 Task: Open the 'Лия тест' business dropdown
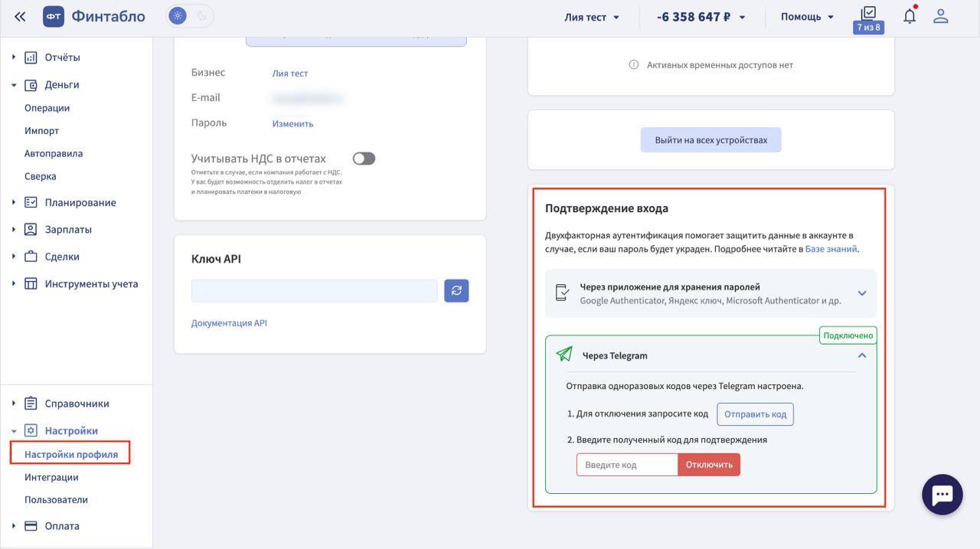[592, 17]
